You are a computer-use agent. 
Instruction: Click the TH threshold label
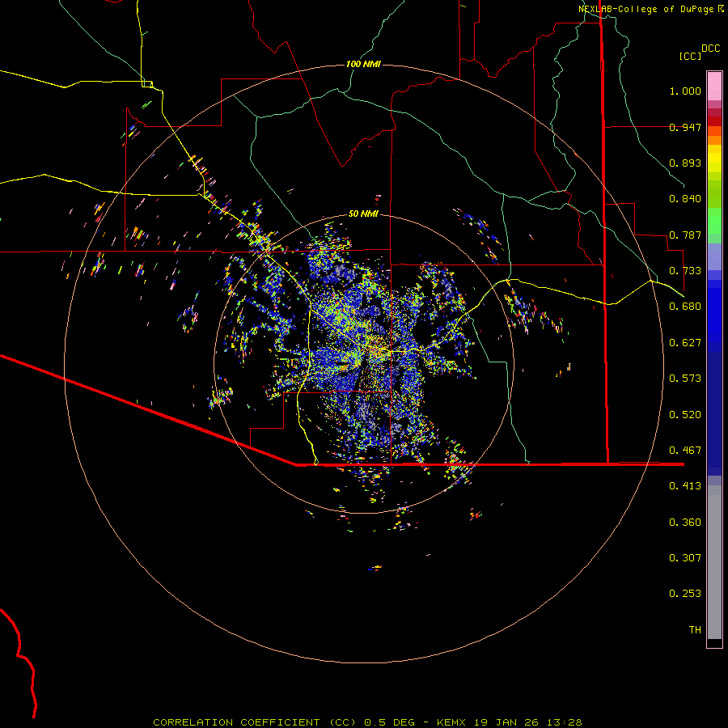point(695,630)
